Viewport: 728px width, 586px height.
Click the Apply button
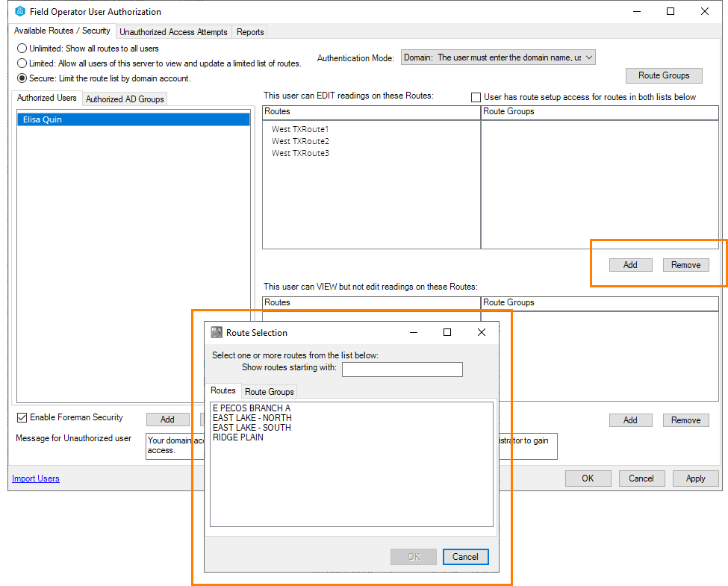click(695, 479)
